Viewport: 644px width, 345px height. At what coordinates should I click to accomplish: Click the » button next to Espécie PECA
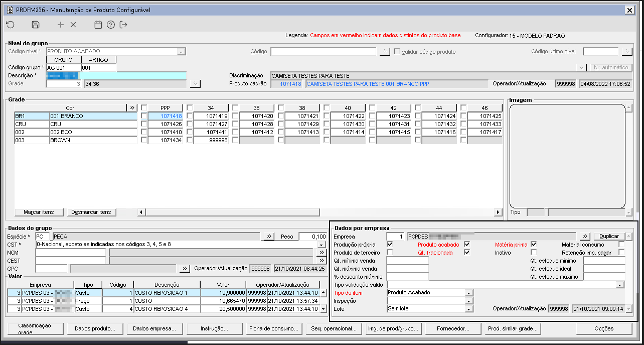click(269, 236)
